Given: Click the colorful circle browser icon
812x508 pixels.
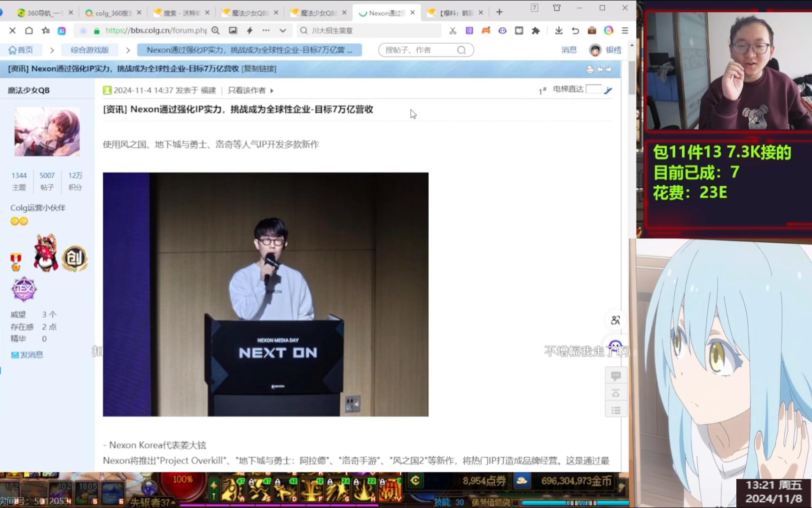Looking at the screenshot, I should pyautogui.click(x=609, y=31).
